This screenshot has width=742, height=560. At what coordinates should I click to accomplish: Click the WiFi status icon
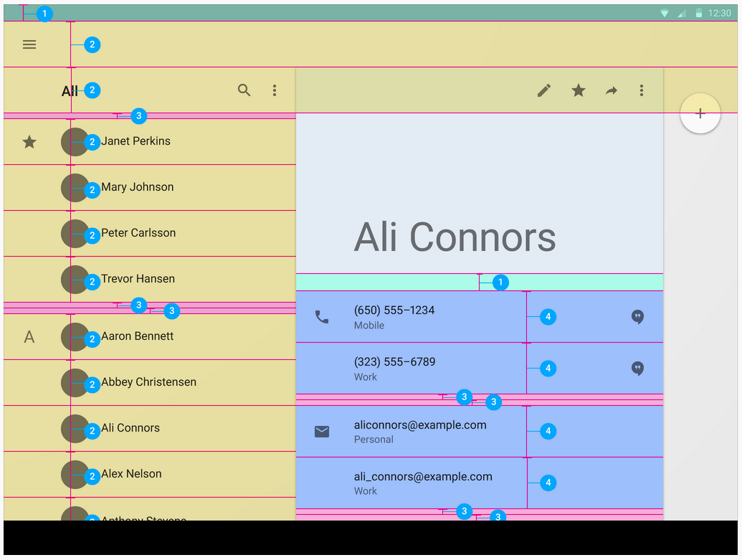pos(665,13)
